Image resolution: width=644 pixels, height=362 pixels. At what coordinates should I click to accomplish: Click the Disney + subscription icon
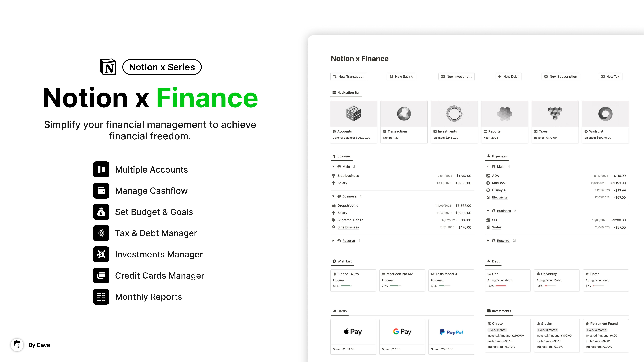488,190
